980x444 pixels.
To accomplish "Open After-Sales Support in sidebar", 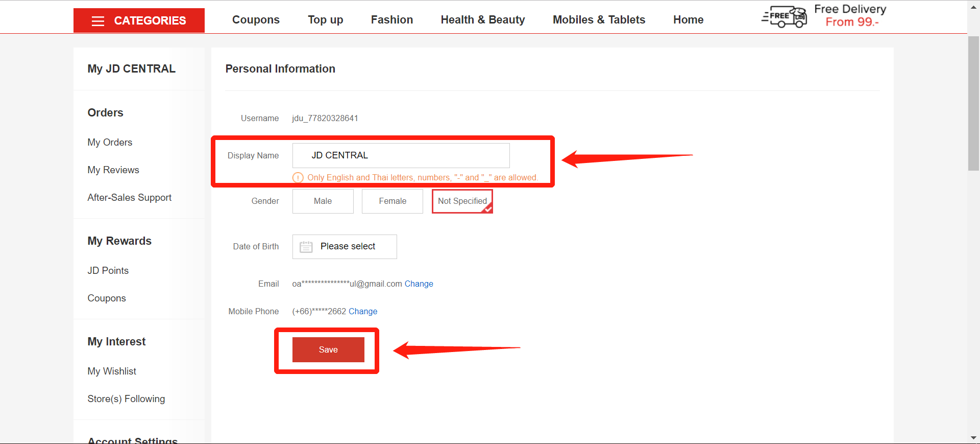I will 130,198.
